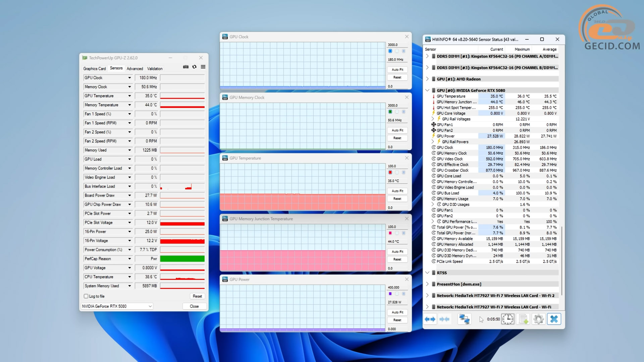Image resolution: width=644 pixels, height=362 pixels.
Task: Click the green PerfCap Reason graph bar
Action: 182,259
